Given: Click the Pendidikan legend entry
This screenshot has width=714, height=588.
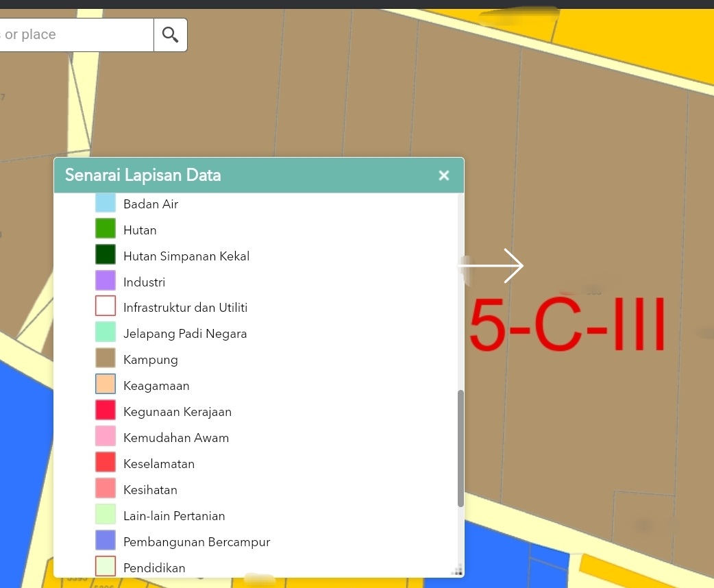Looking at the screenshot, I should point(154,568).
